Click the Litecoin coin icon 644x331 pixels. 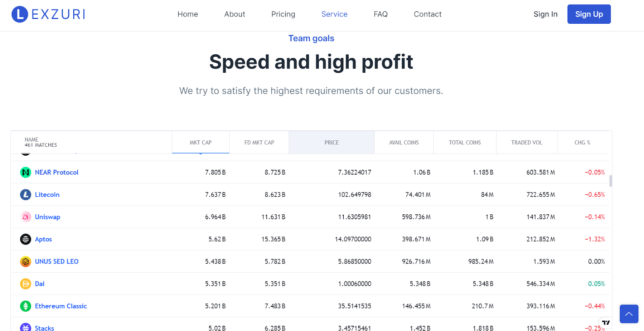(x=26, y=195)
